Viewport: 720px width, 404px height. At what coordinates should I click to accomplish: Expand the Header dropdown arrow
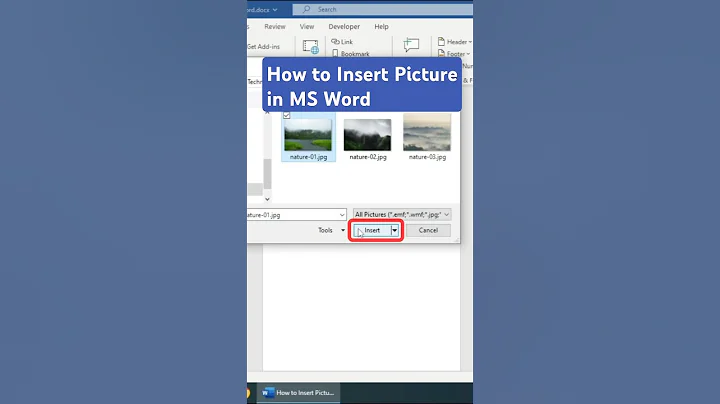470,42
